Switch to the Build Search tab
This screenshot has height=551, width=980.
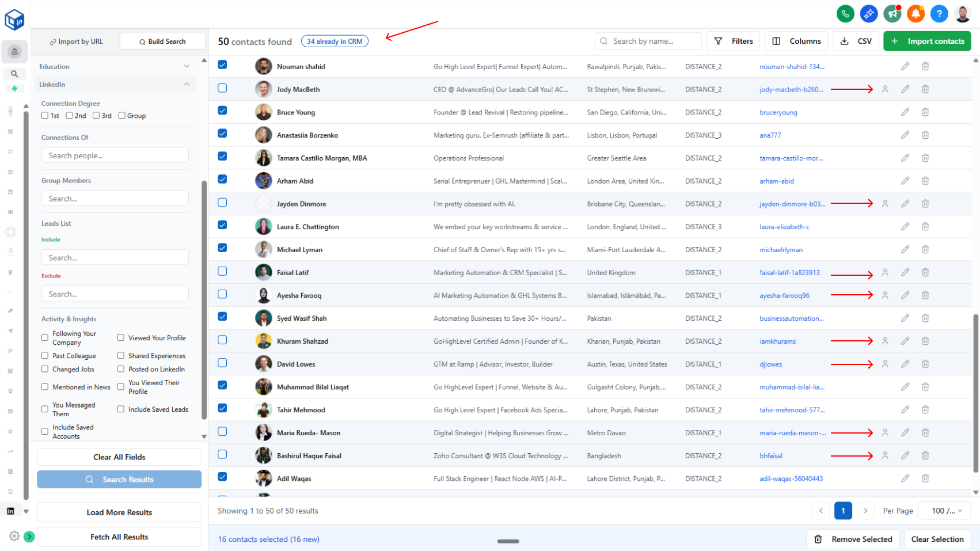point(162,41)
